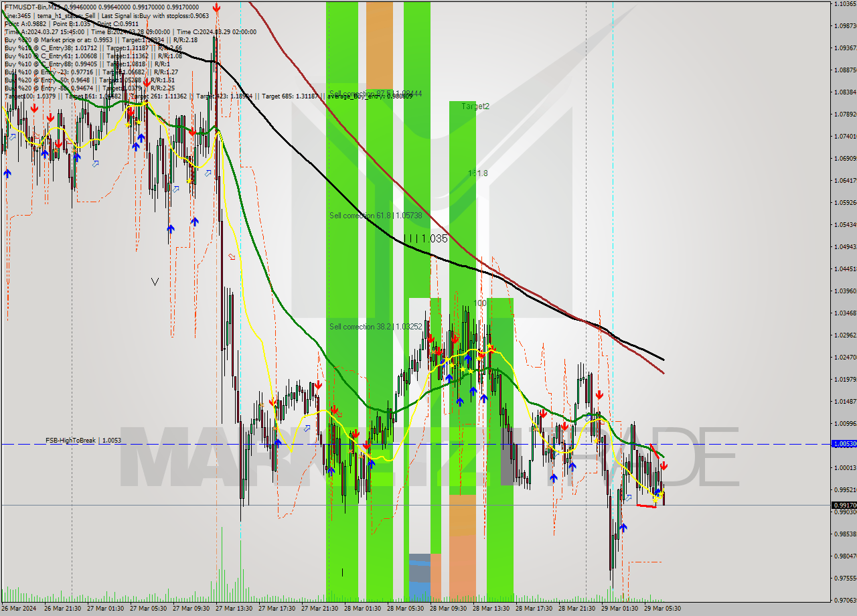
Task: Click the 1.0740 price scale value
Action: point(845,137)
